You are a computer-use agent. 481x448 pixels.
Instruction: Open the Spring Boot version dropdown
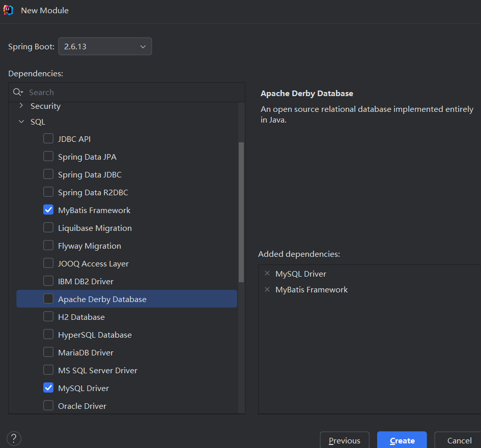pyautogui.click(x=105, y=46)
